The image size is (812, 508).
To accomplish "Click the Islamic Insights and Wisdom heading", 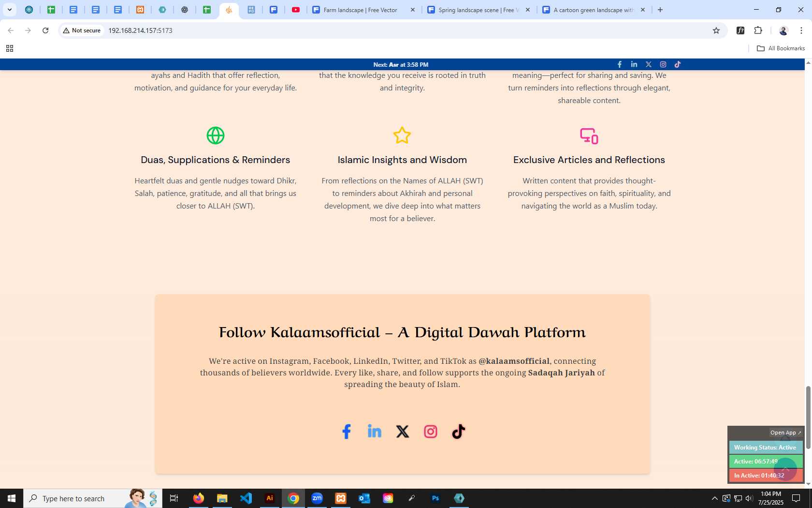I will [x=402, y=160].
